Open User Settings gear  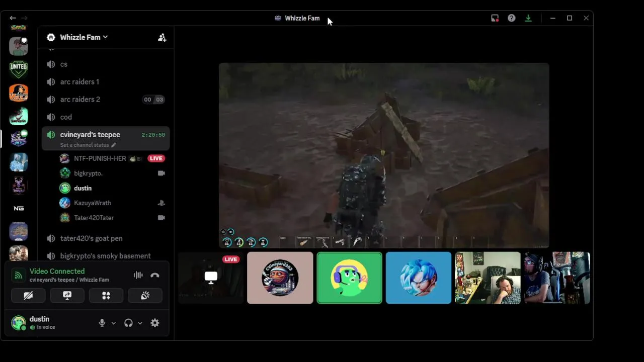(x=155, y=323)
